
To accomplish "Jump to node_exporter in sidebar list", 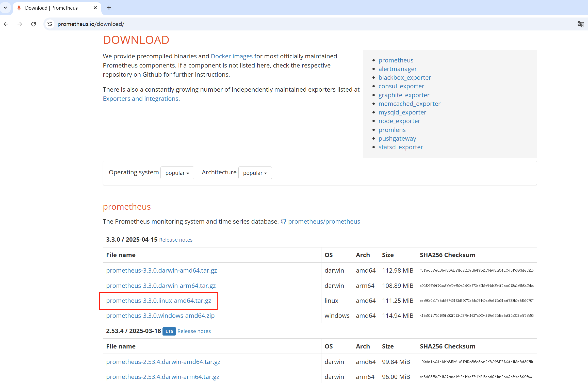I will [x=399, y=121].
